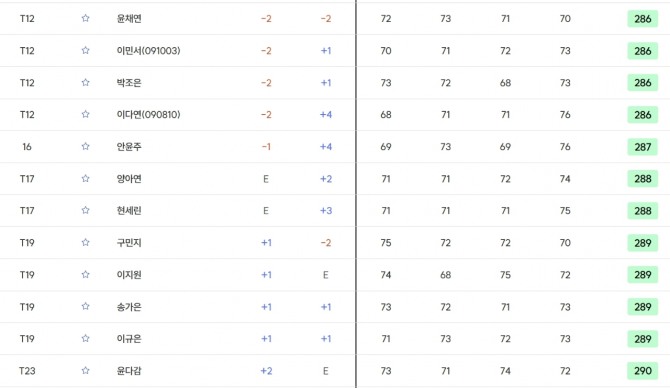The height and width of the screenshot is (388, 670).
Task: Click rank cell 16
Action: coord(27,147)
